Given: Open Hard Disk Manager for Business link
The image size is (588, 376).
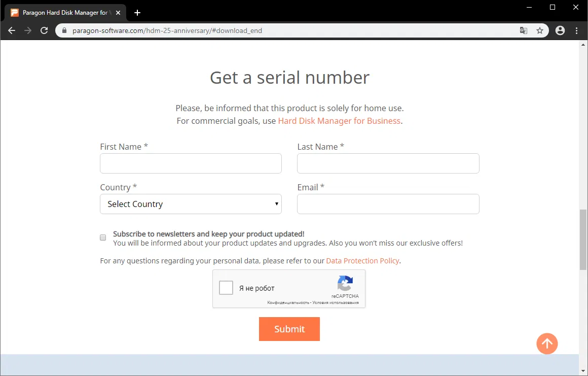Looking at the screenshot, I should tap(339, 121).
